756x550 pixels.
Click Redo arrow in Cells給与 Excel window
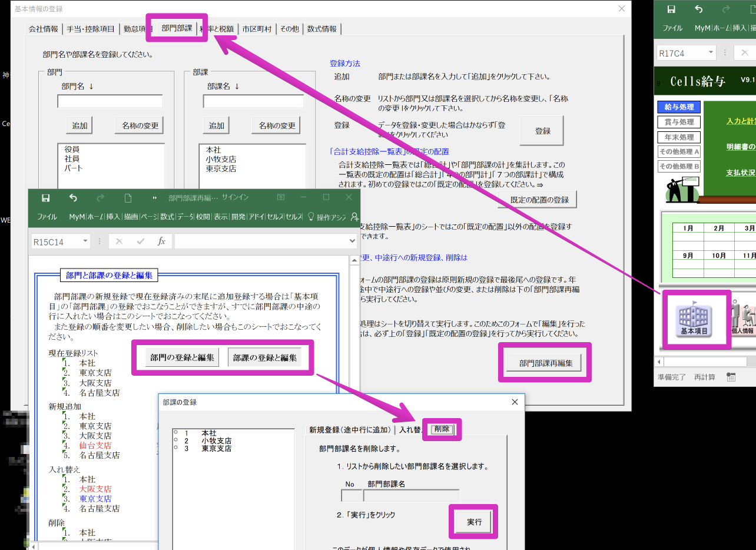tap(725, 9)
